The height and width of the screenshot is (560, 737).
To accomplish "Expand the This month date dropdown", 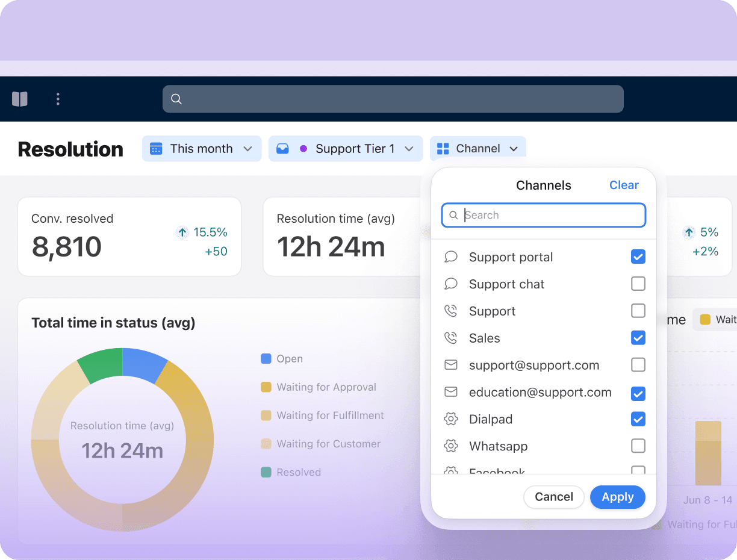I will tap(247, 149).
